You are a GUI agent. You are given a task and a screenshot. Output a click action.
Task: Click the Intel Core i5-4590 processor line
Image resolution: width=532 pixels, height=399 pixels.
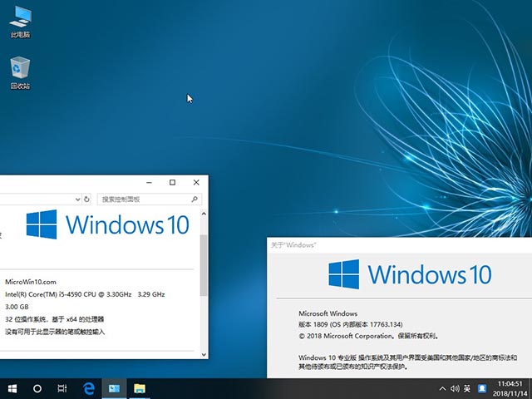[85, 294]
